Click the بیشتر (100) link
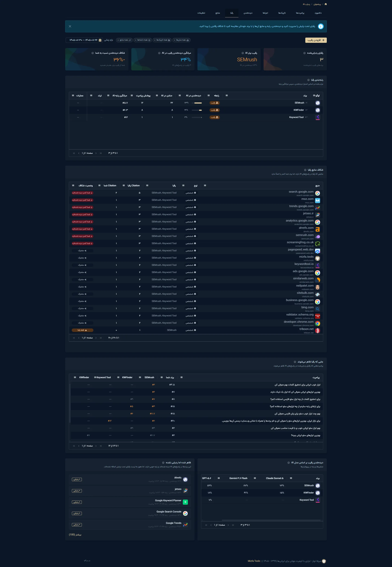This screenshot has height=567, width=392. 75,535
